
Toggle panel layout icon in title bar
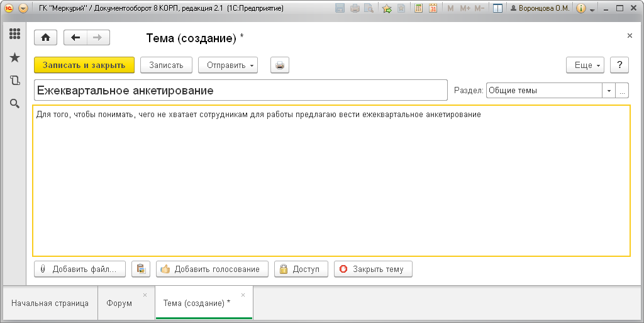(x=498, y=8)
